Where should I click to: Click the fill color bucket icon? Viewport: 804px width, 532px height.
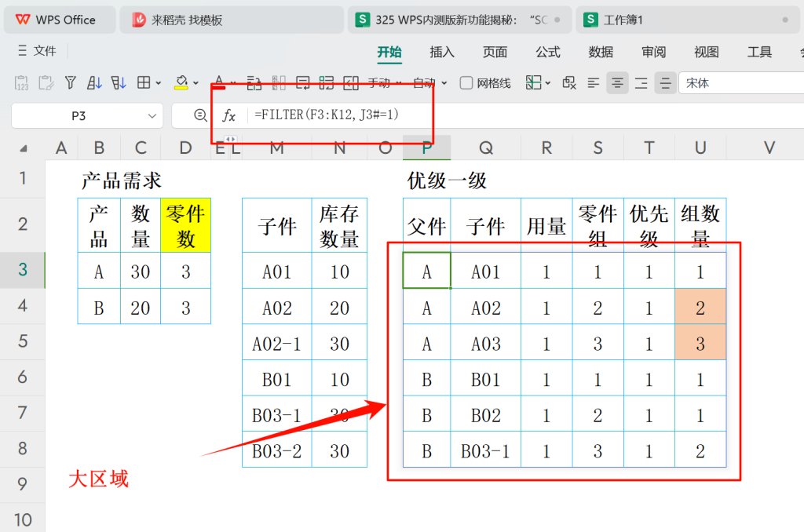[x=181, y=82]
